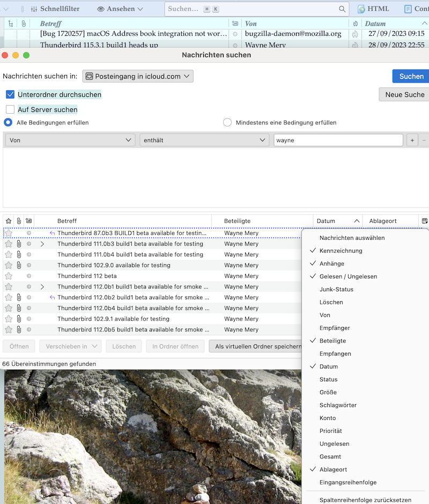The width and height of the screenshot is (429, 504).
Task: Choose Junk-Status in the column menu
Action: pyautogui.click(x=336, y=290)
